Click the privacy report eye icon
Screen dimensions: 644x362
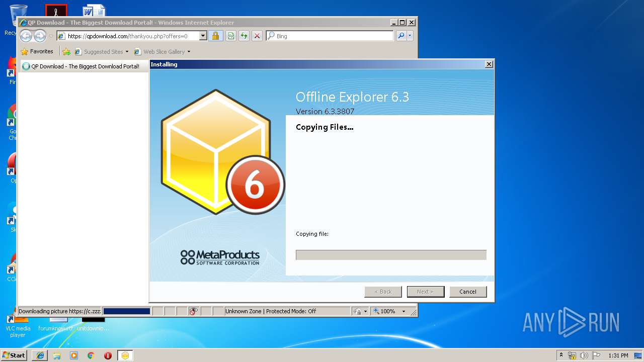coord(194,311)
